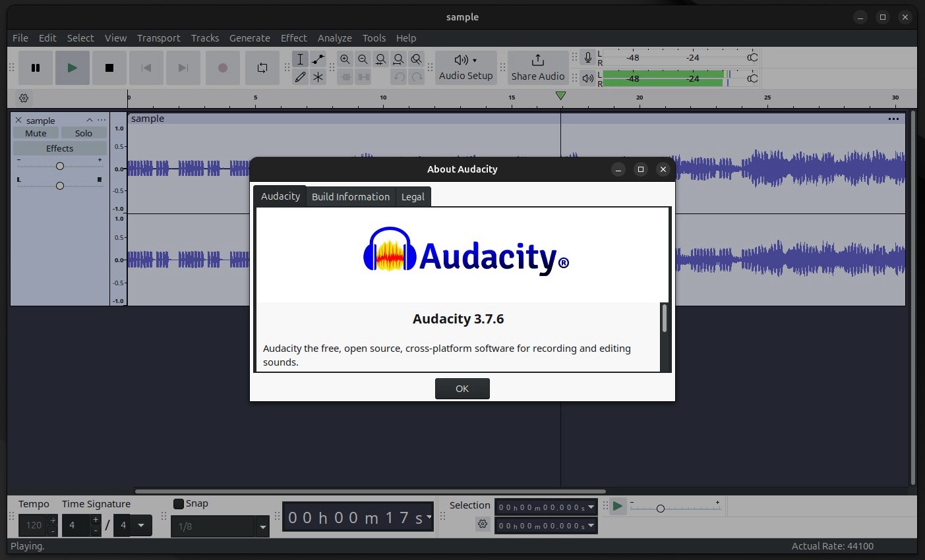Select the Multi-Tool
This screenshot has height=560, width=925.
318,76
